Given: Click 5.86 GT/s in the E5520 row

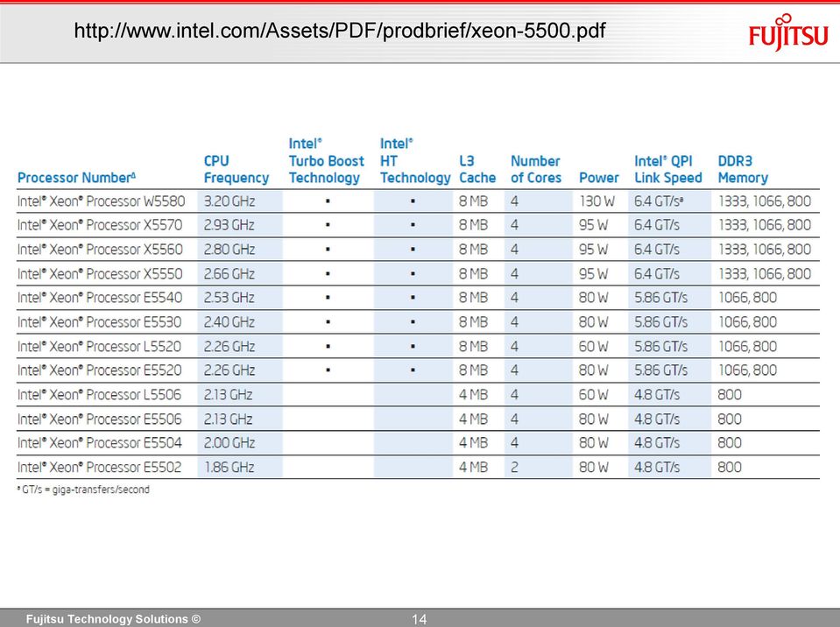Looking at the screenshot, I should (661, 370).
